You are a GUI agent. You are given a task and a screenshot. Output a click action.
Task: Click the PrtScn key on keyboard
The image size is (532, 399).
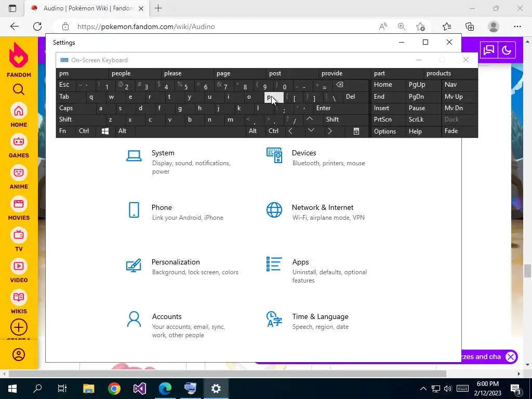tap(388, 119)
